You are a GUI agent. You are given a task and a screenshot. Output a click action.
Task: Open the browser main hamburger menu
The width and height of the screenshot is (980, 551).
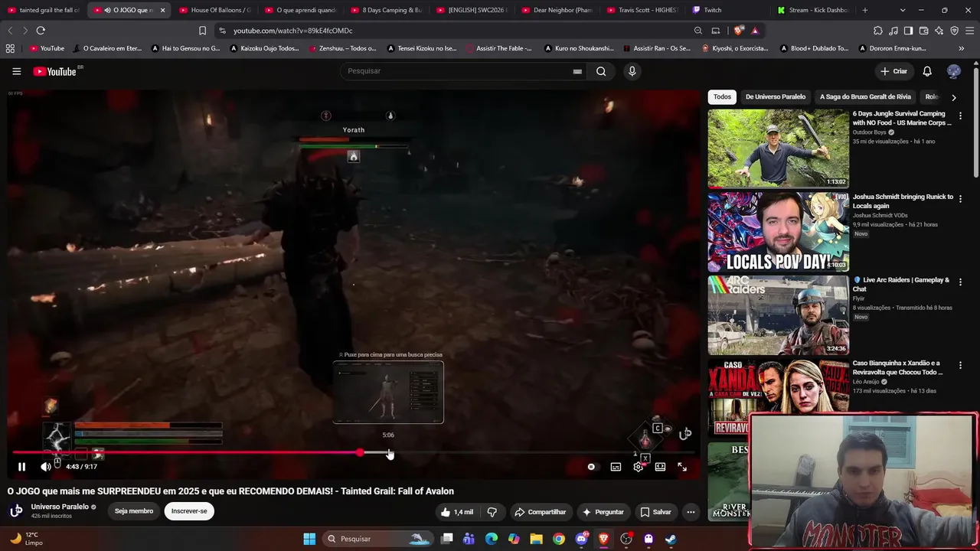point(969,31)
